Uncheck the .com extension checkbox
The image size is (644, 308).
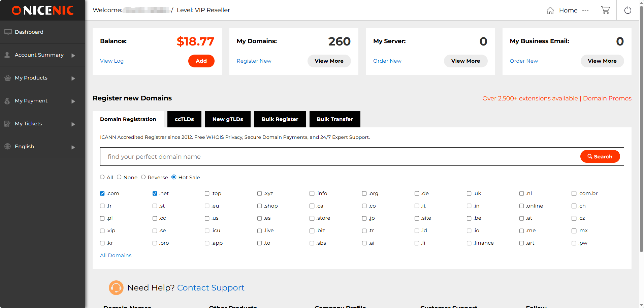[x=102, y=193]
